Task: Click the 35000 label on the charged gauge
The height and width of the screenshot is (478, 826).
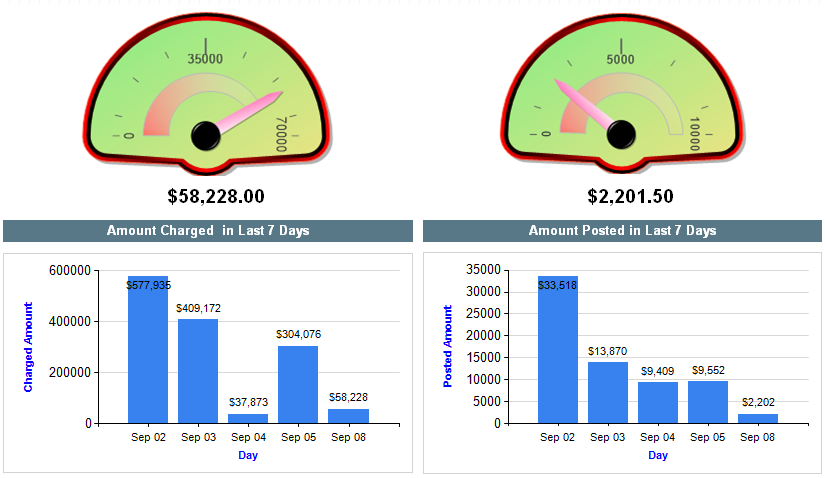Action: click(205, 58)
